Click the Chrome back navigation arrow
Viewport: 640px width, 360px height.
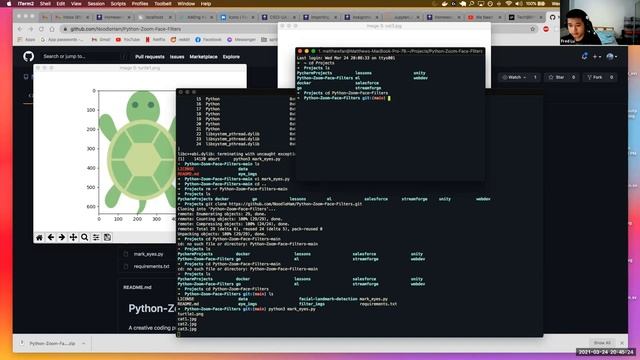coord(20,29)
